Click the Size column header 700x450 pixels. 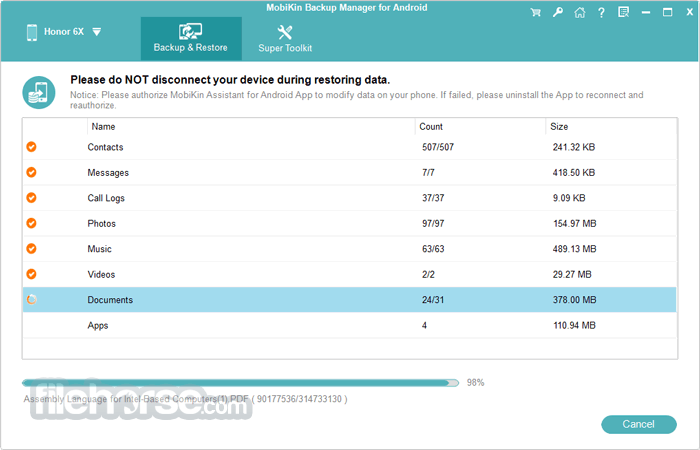pos(559,127)
